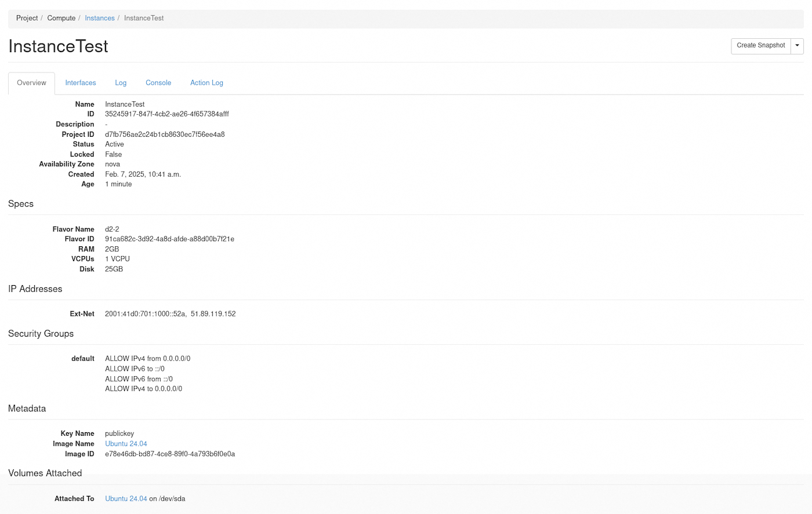The image size is (812, 514).
Task: Click the Project ID value starting with d7fb756a
Action: [165, 134]
